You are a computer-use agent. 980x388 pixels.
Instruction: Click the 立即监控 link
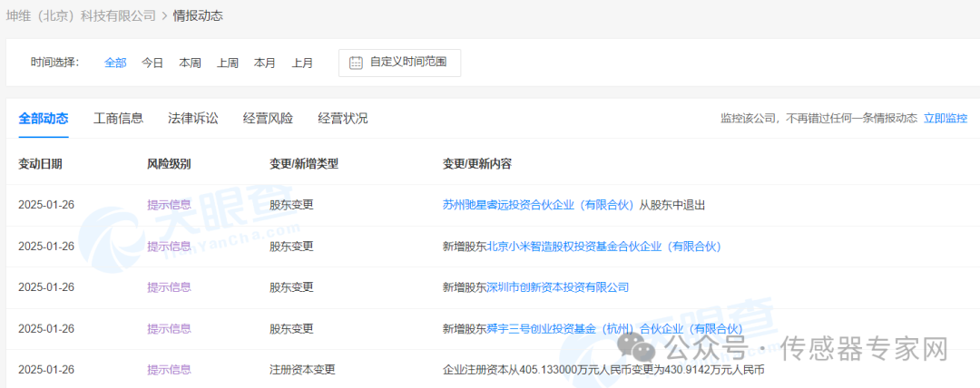point(946,119)
